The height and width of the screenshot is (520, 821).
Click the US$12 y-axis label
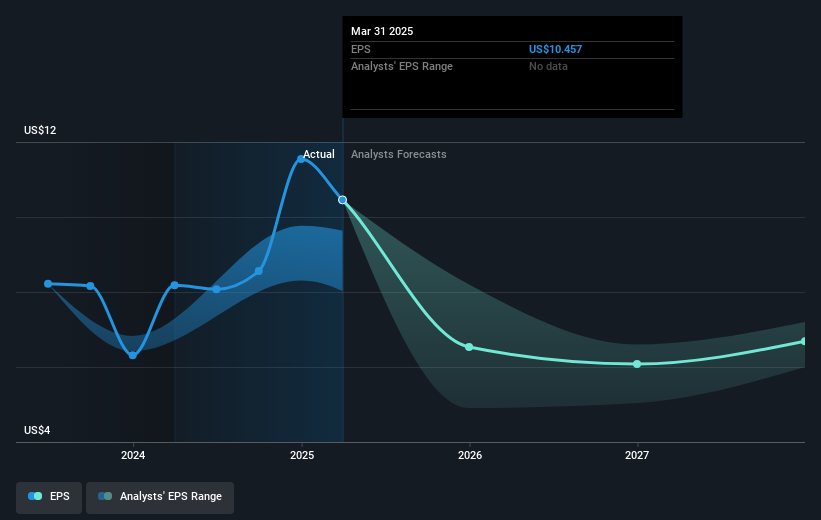(40, 130)
